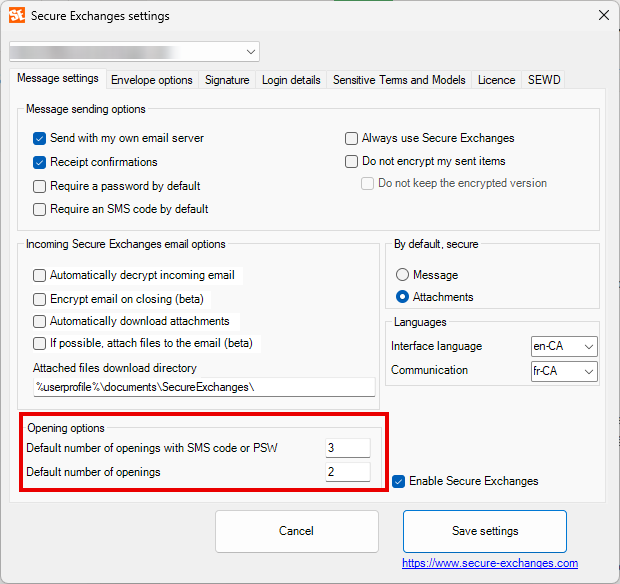Enable Automatically decrypt incoming email
Viewport: 620px width, 584px height.
pos(39,275)
